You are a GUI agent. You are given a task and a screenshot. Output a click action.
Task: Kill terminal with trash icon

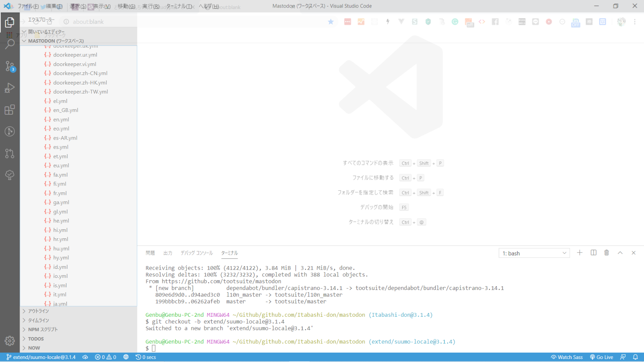(607, 253)
